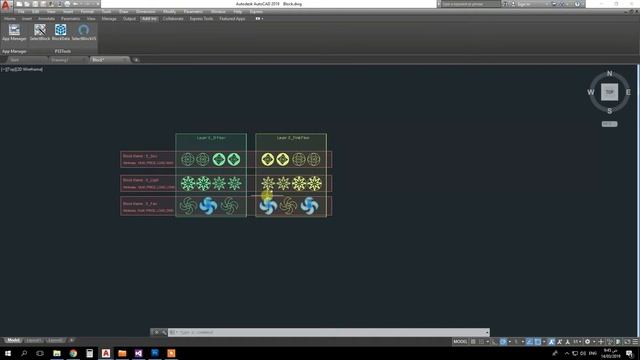Viewport: 640px width, 360px height.
Task: Click the Plot printer icon
Action: tap(67, 4)
